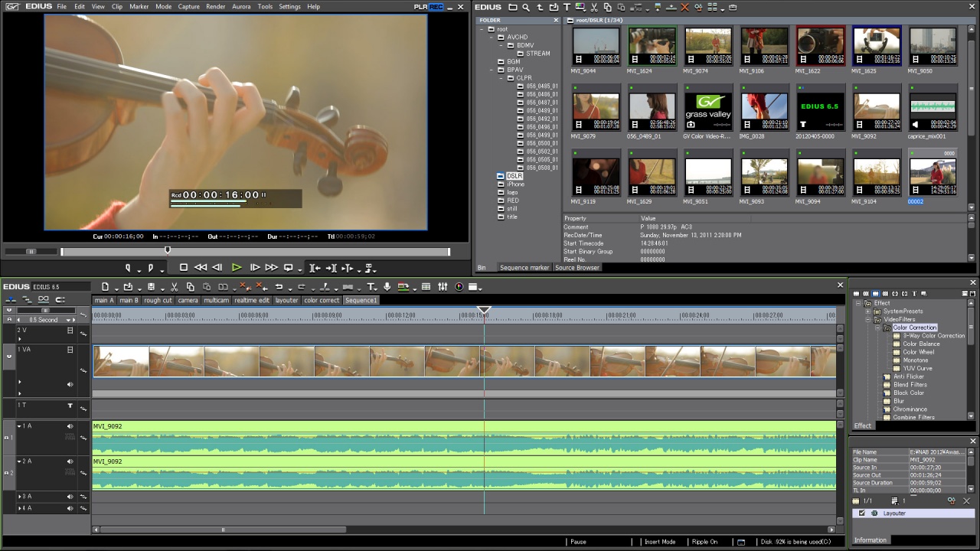Screen dimensions: 980x551
Task: Click the player position slider handle
Action: click(x=168, y=250)
